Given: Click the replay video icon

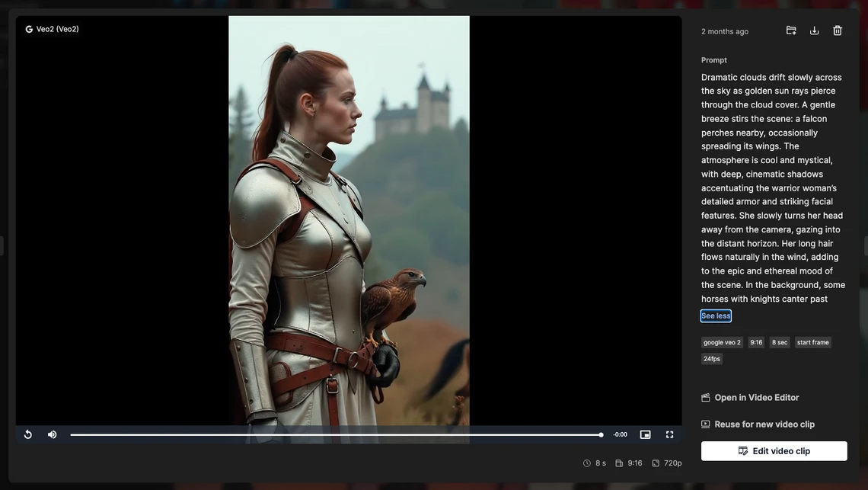Looking at the screenshot, I should pos(28,434).
